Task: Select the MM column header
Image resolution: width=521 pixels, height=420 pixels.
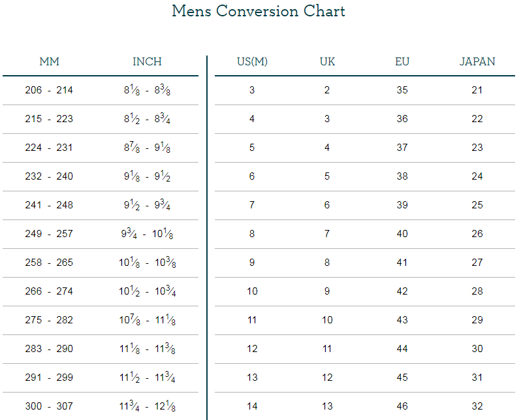Action: click(x=49, y=62)
